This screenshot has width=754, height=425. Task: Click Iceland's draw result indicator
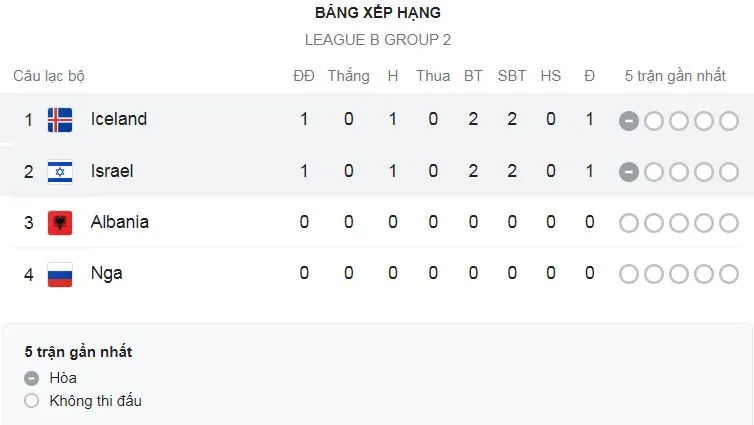pos(628,120)
